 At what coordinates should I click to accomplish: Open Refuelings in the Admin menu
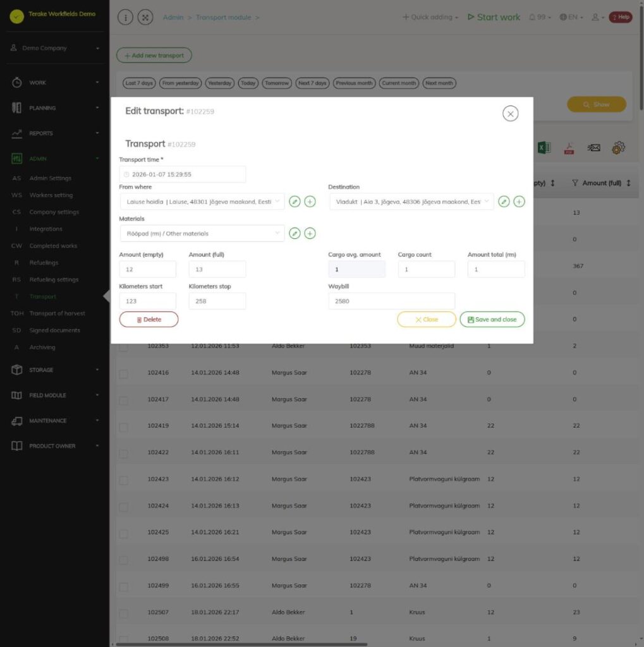tap(44, 262)
